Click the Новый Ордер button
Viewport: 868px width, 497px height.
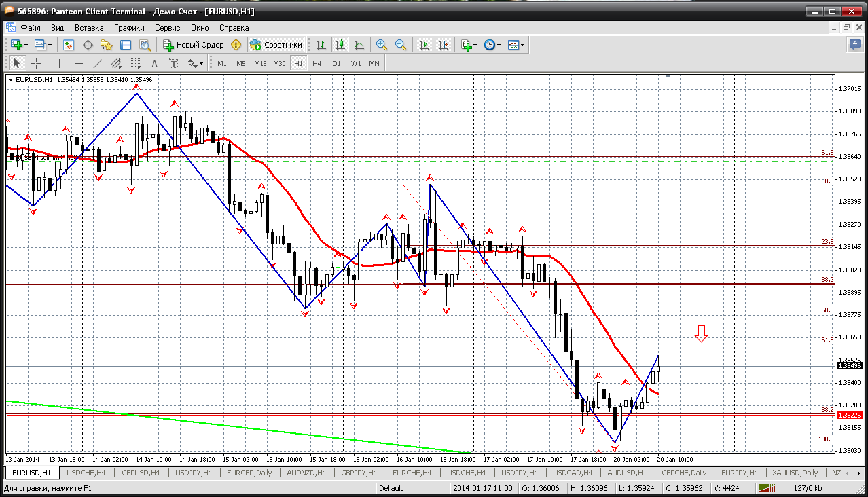coord(193,45)
